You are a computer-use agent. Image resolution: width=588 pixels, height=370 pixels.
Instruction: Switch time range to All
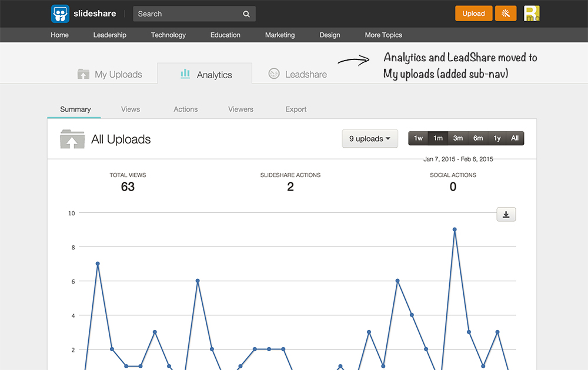514,138
